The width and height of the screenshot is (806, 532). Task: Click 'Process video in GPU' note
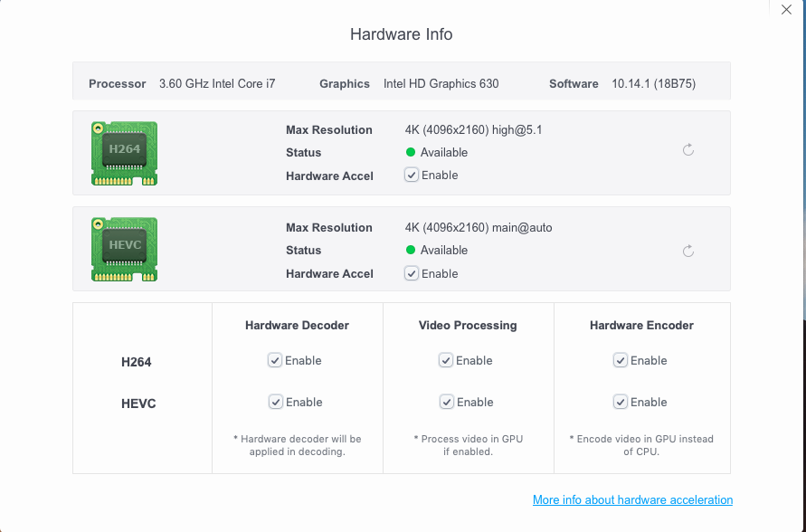(469, 445)
